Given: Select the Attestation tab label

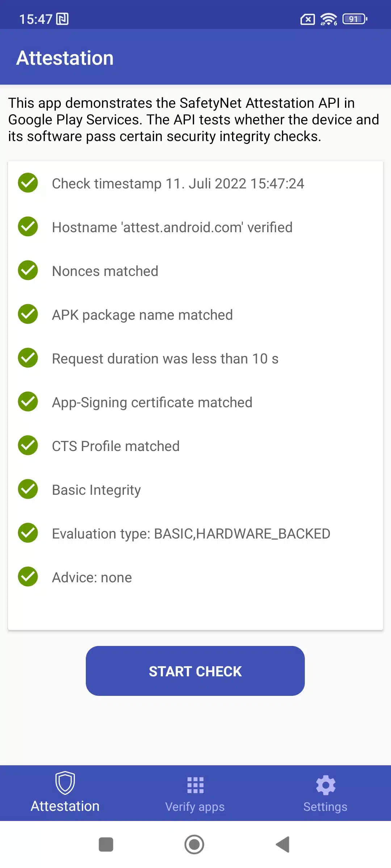Looking at the screenshot, I should click(x=65, y=806).
